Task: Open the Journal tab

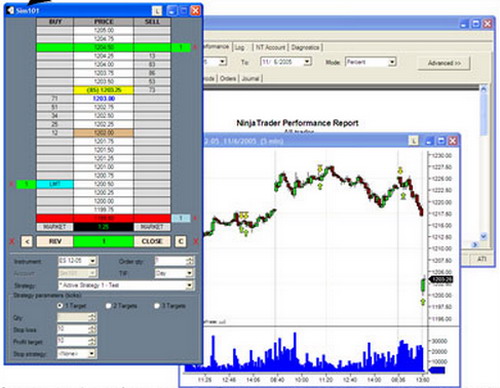Action: [250, 78]
